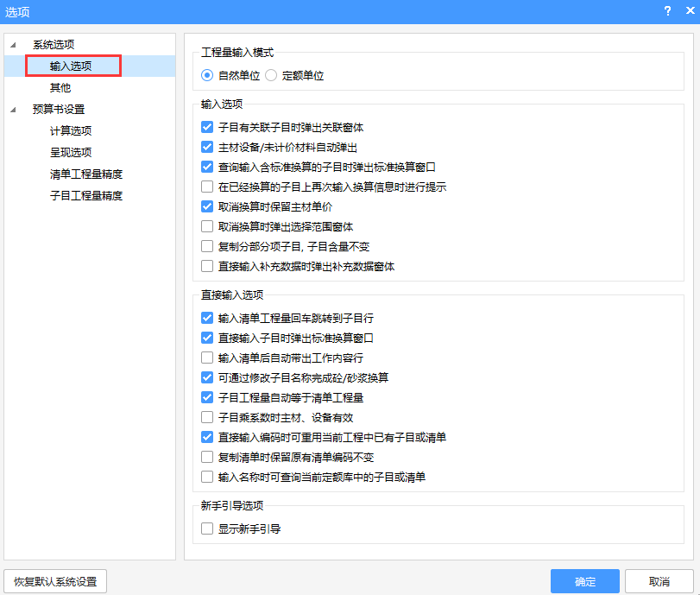Select 清单工程量精度 in the tree
This screenshot has width=700, height=595.
[86, 174]
